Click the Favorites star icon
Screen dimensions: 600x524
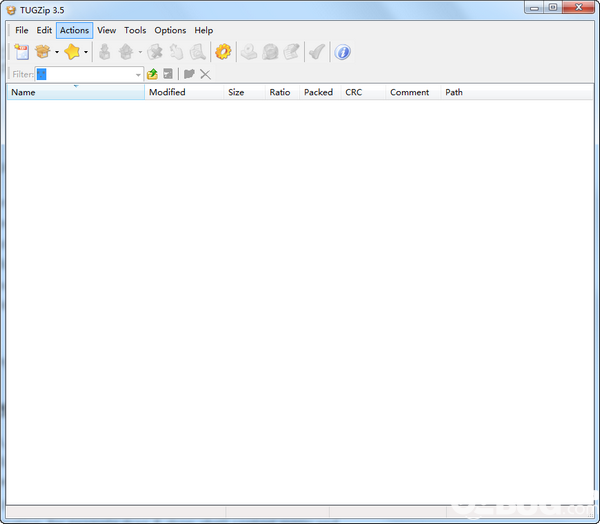72,52
